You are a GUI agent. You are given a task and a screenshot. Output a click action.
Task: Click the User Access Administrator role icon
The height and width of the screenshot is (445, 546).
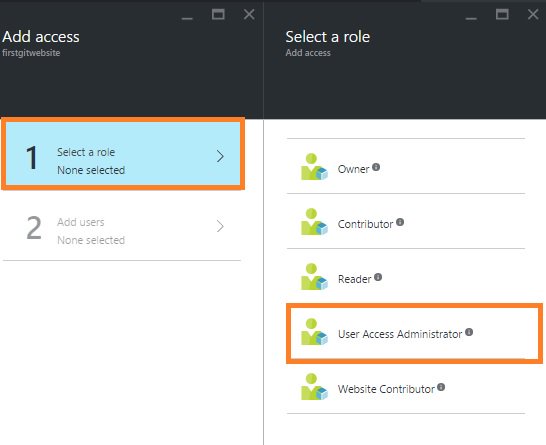point(314,332)
